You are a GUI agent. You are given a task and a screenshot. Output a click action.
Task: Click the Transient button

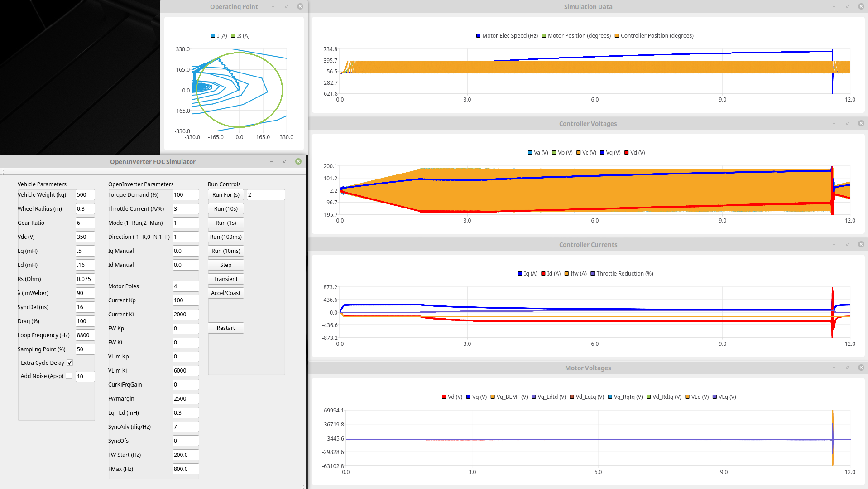(225, 279)
